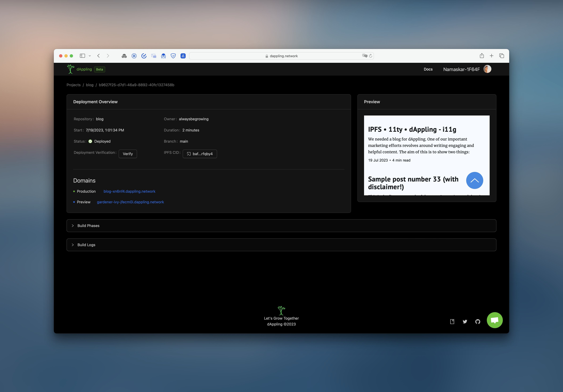Click the spy-figure extension icon
This screenshot has height=392, width=563.
pos(164,56)
